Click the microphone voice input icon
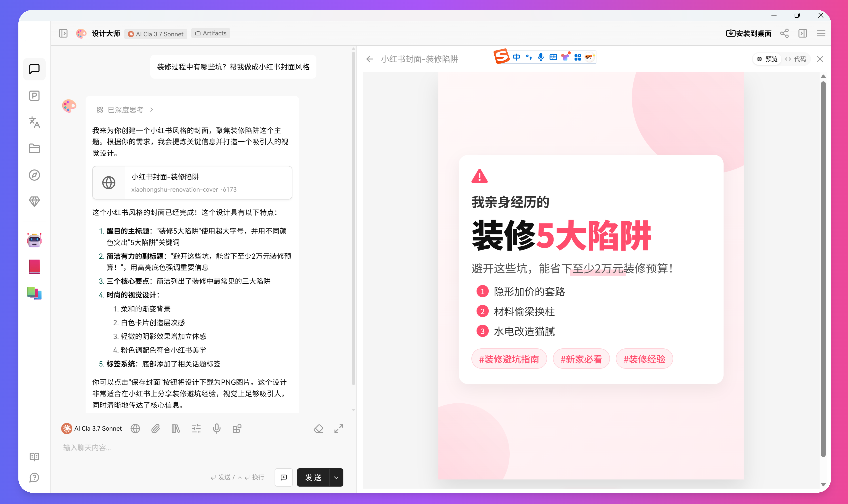 217,429
